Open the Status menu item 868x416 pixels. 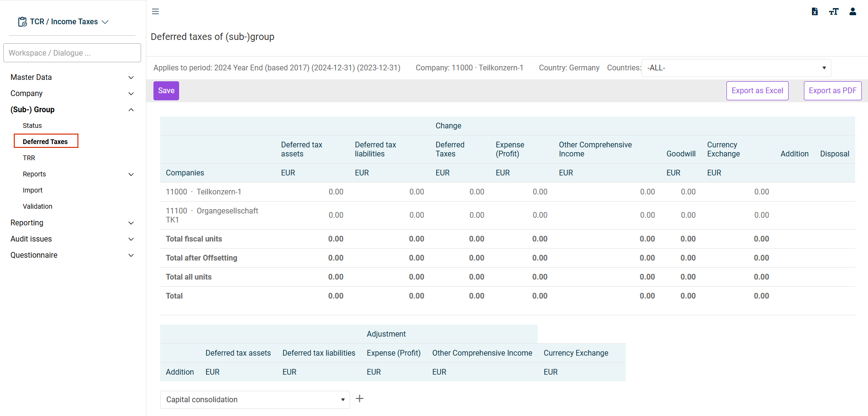click(x=32, y=126)
